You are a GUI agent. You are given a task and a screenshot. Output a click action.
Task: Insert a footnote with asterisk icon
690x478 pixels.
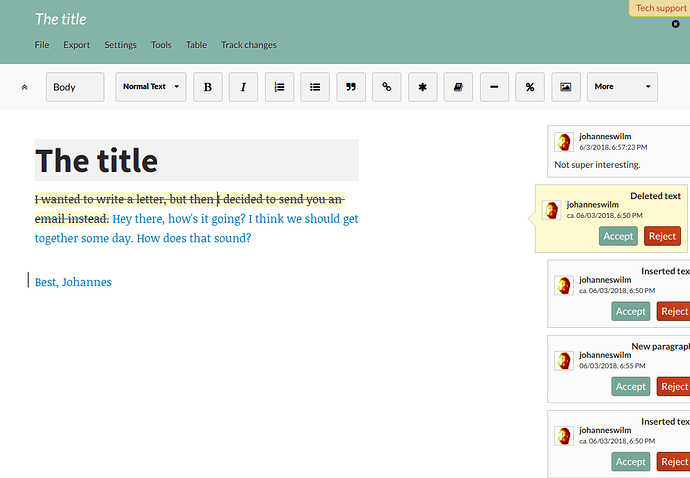click(422, 87)
